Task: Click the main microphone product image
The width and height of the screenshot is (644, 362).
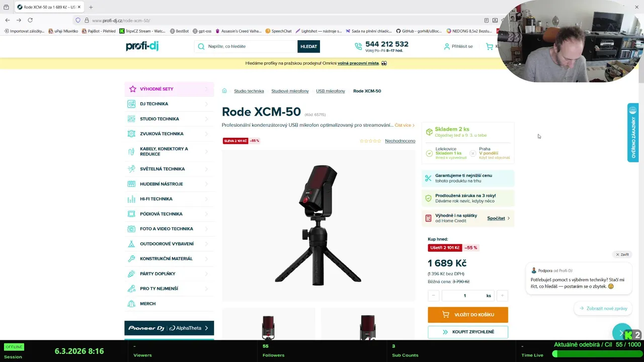Action: [318, 225]
